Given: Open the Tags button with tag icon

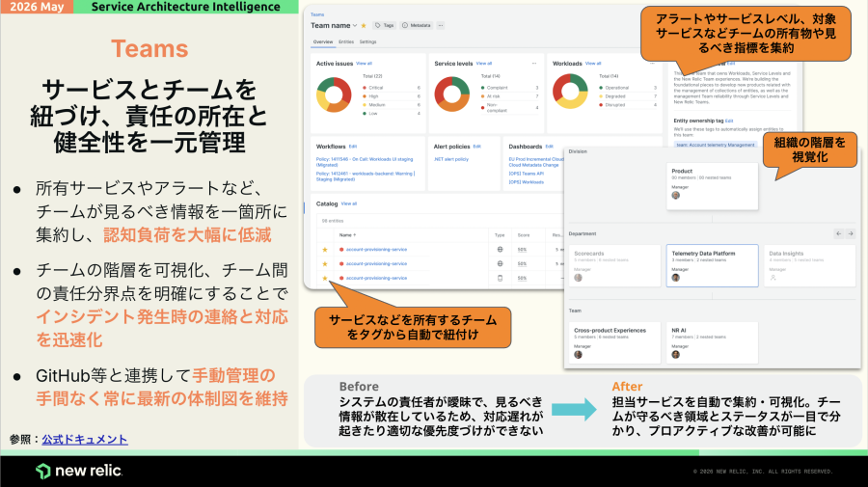Looking at the screenshot, I should [x=385, y=25].
